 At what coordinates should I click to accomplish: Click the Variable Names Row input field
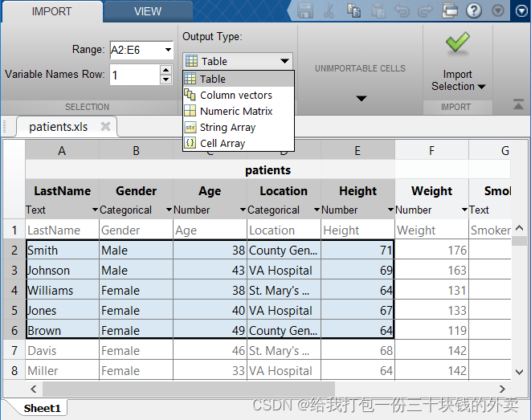tap(135, 75)
